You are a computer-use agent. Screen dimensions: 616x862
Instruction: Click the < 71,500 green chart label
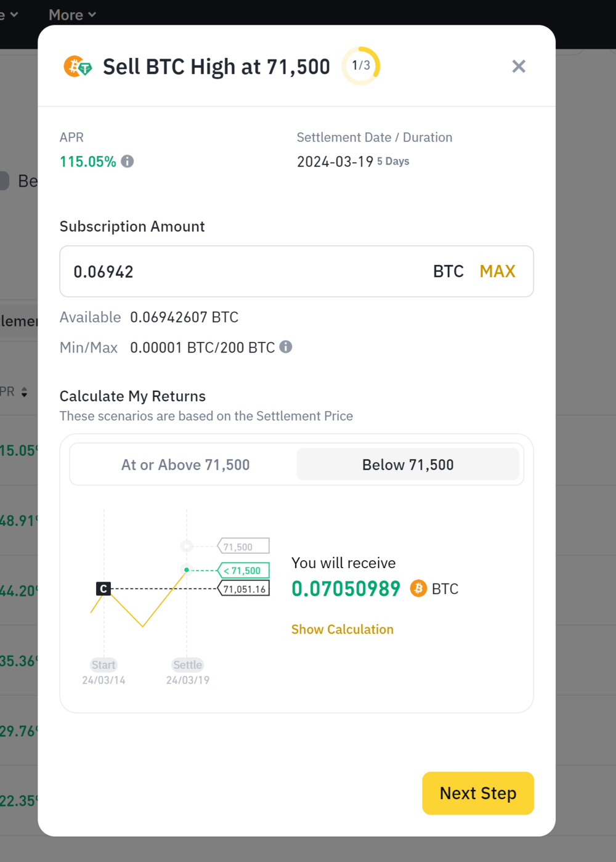(x=244, y=571)
